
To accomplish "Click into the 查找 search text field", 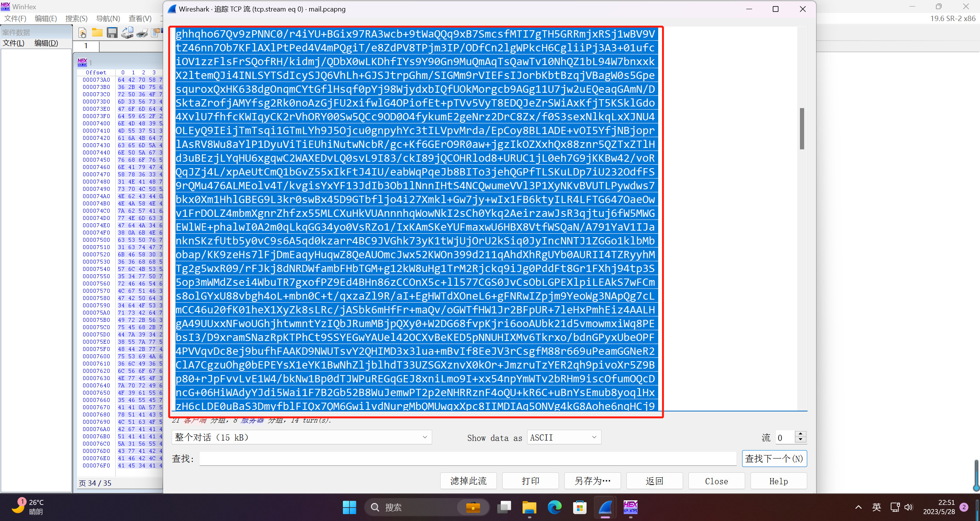I will [467, 459].
